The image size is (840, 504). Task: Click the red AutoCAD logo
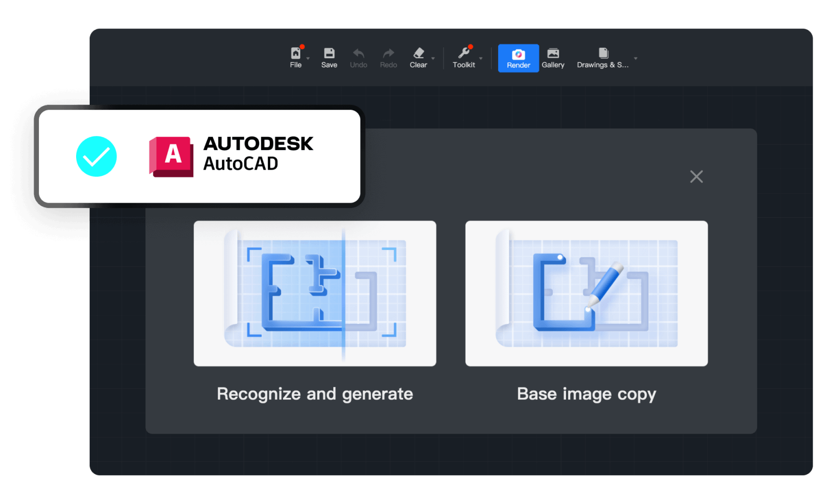tap(172, 156)
